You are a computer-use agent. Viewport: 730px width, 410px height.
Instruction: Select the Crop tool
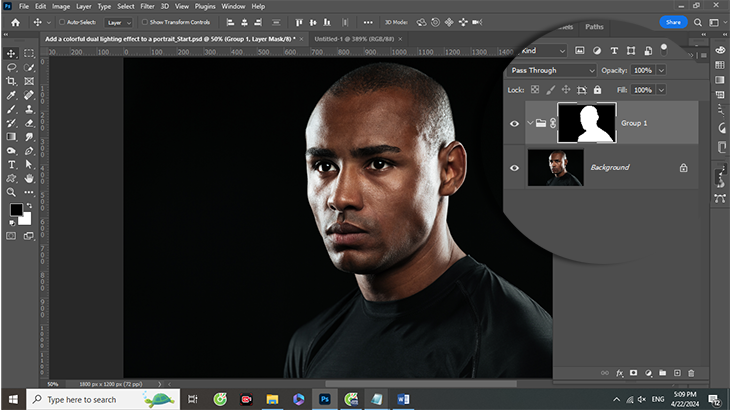[x=11, y=81]
